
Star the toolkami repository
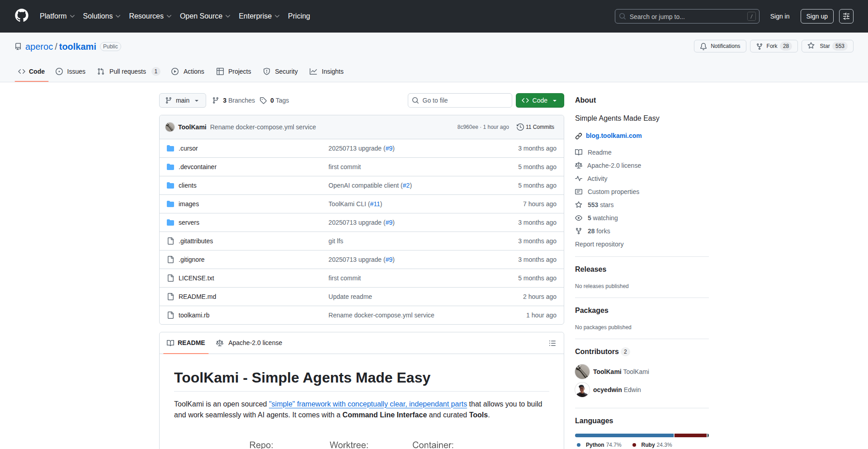click(827, 46)
